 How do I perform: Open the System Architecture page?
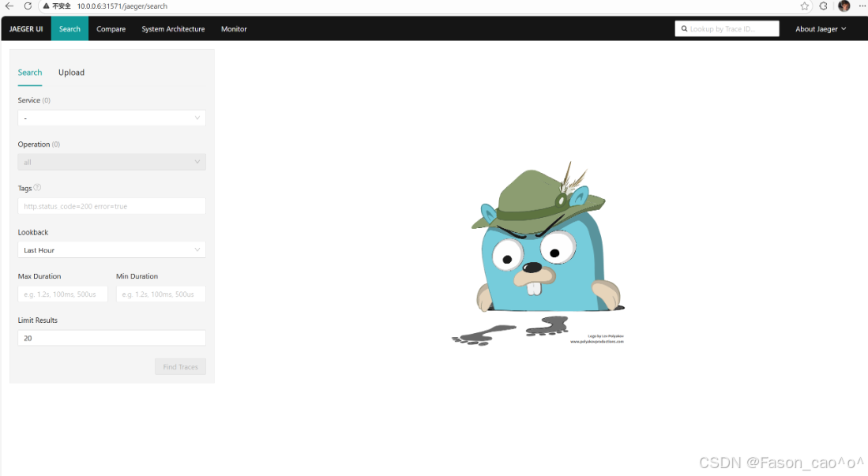(173, 28)
